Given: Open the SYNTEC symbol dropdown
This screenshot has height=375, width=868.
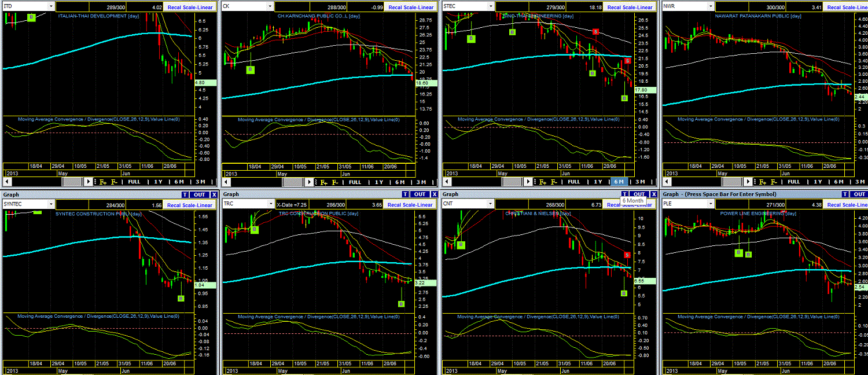Looking at the screenshot, I should click(x=51, y=204).
